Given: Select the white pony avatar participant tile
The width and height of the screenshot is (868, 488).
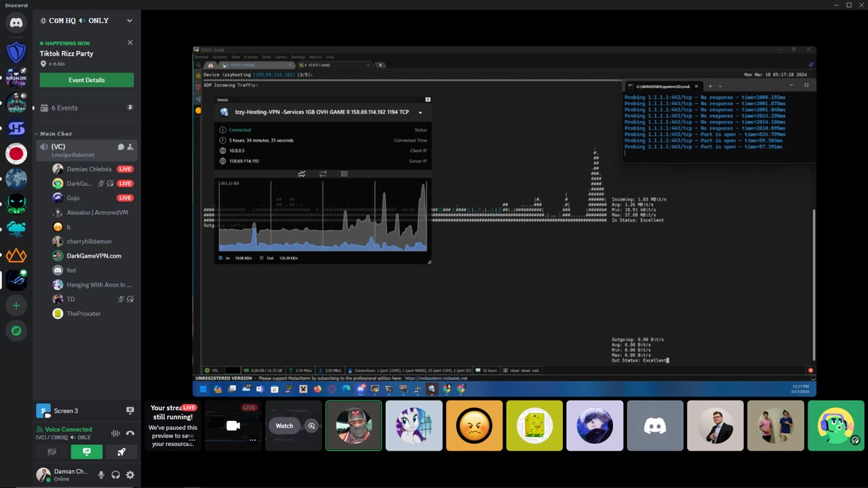Looking at the screenshot, I should 414,426.
